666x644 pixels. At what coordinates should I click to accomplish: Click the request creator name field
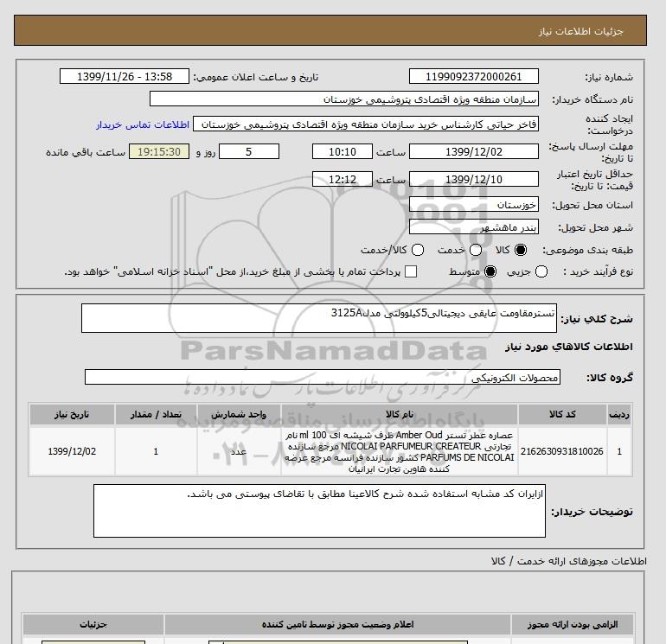click(366, 124)
